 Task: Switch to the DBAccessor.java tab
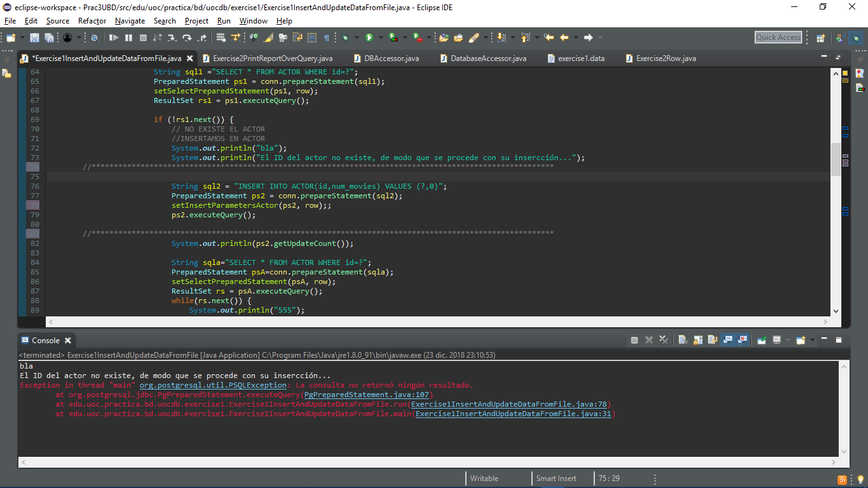coord(386,58)
